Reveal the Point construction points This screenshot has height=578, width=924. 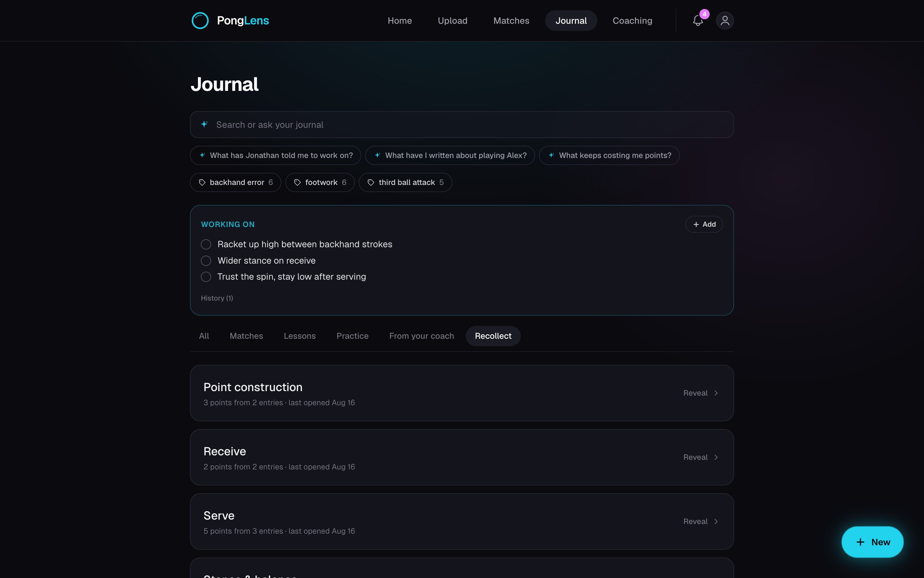(x=701, y=393)
